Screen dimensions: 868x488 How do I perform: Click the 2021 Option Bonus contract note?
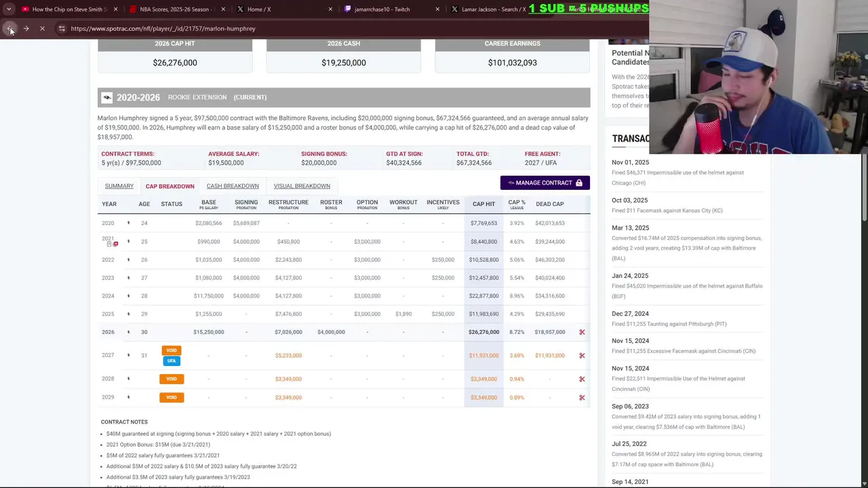click(x=158, y=445)
